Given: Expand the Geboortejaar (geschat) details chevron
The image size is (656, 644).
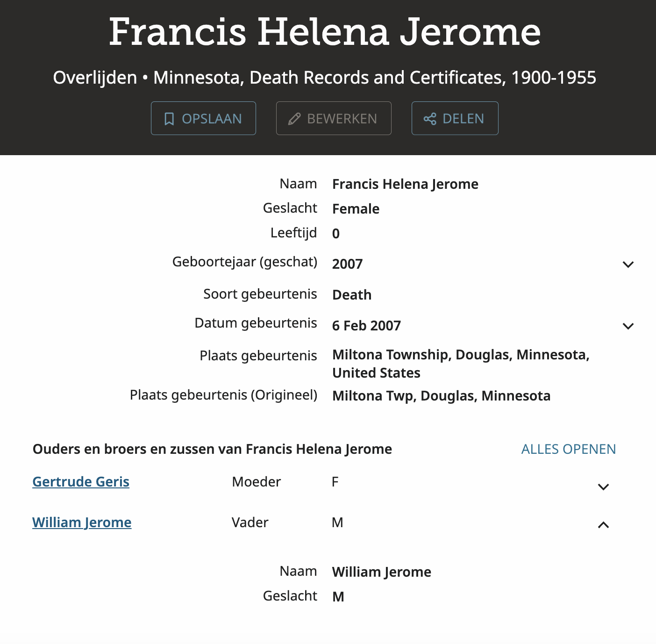Looking at the screenshot, I should 628,265.
